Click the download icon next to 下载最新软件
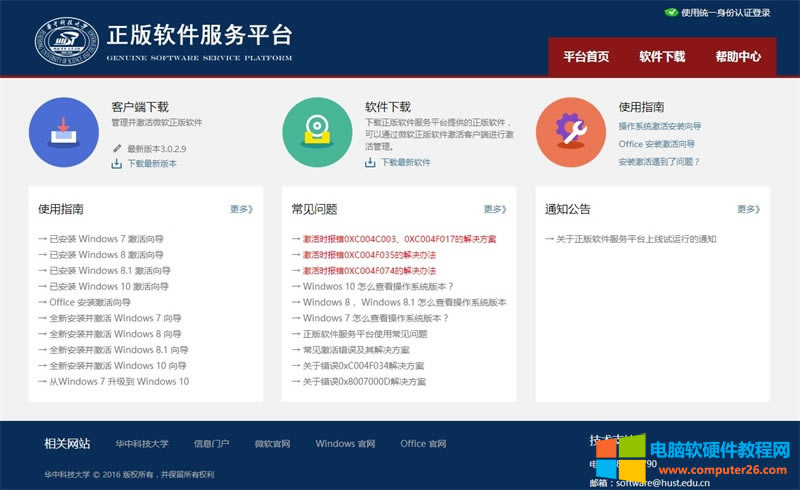 coord(370,162)
